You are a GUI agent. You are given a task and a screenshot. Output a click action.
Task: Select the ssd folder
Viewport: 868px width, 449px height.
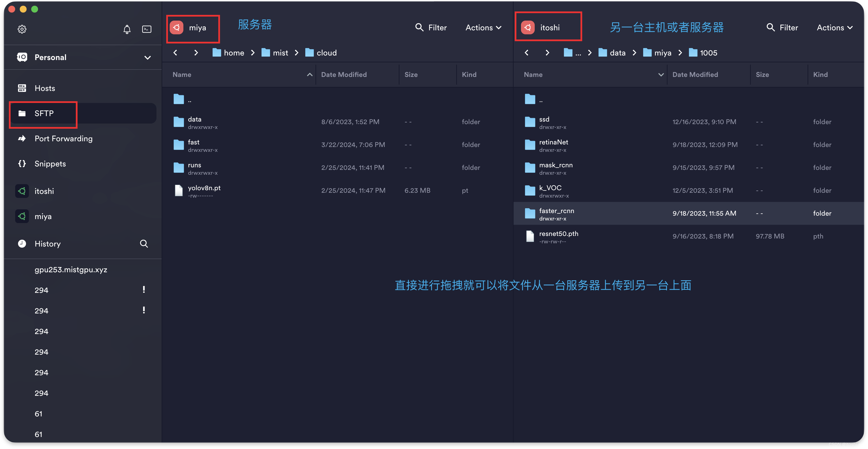(x=689, y=122)
